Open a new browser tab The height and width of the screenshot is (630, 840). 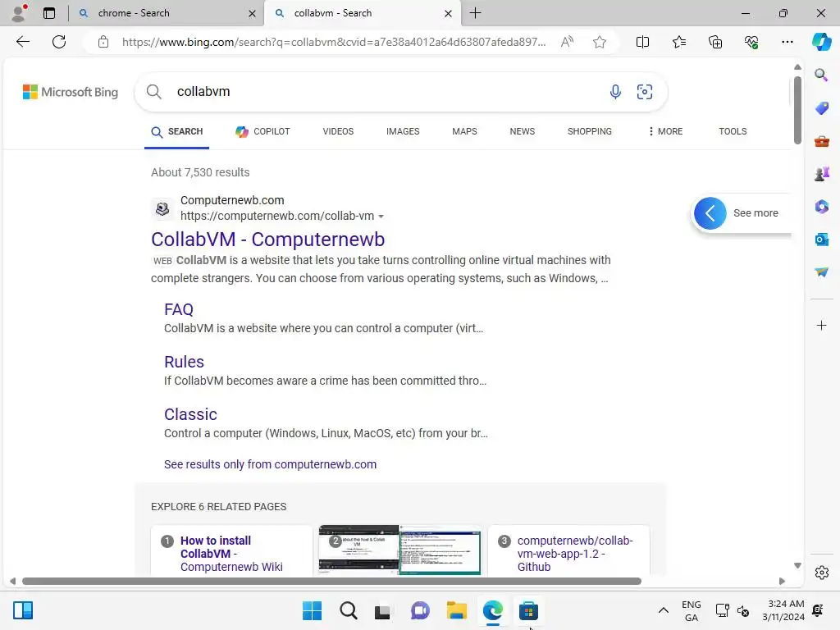(x=475, y=13)
